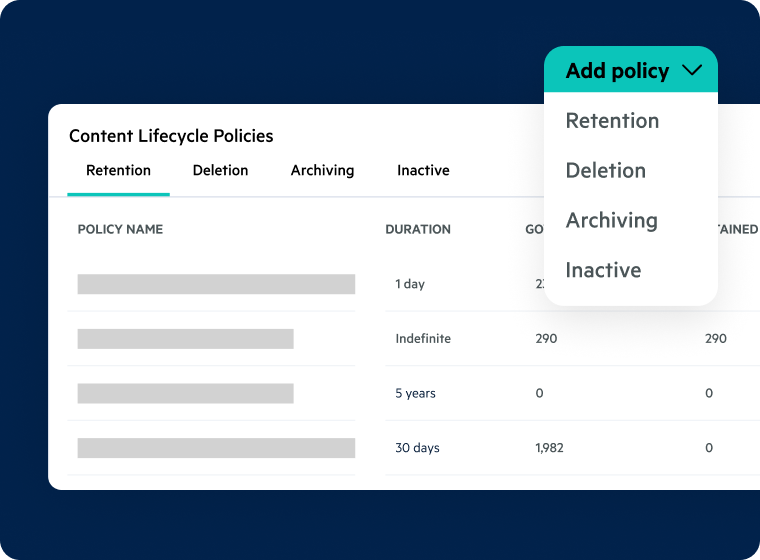The image size is (760, 560).
Task: Click the 1,982 value in the table
Action: tap(549, 448)
